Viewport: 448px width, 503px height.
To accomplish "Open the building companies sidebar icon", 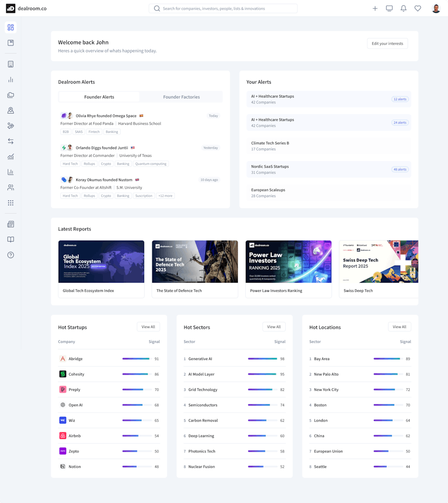I will [x=11, y=64].
